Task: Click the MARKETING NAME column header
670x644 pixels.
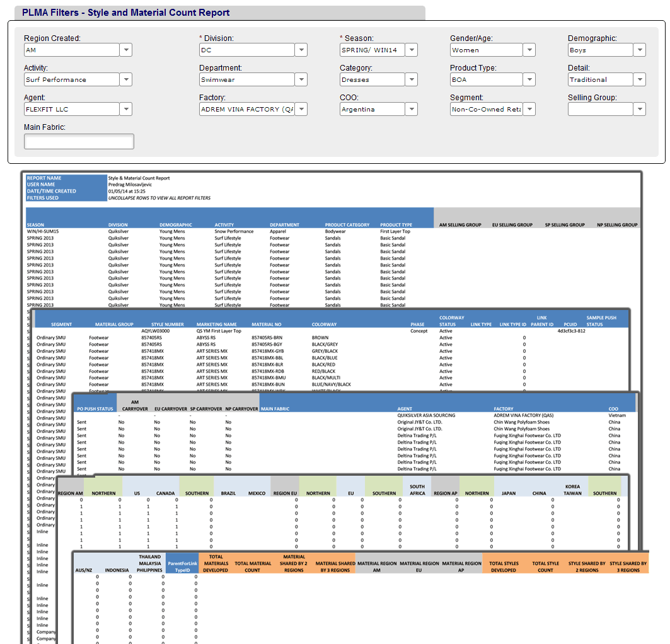Action: pyautogui.click(x=217, y=325)
